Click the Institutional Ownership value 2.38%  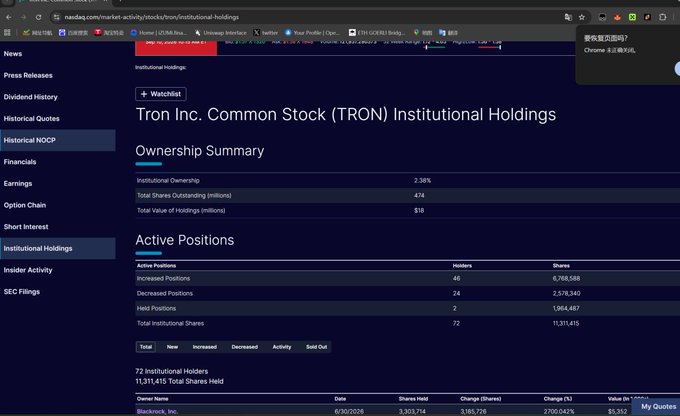click(x=422, y=180)
